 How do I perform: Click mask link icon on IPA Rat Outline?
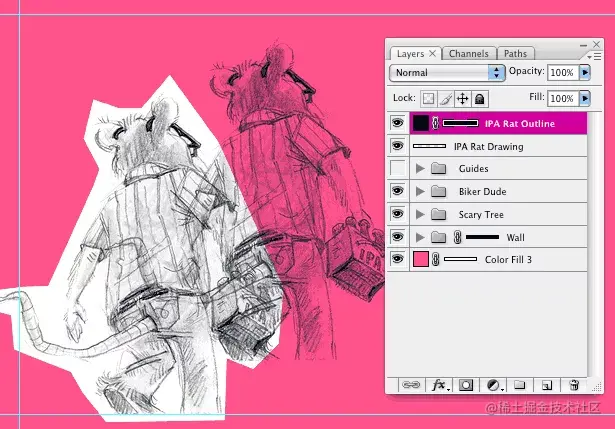435,124
